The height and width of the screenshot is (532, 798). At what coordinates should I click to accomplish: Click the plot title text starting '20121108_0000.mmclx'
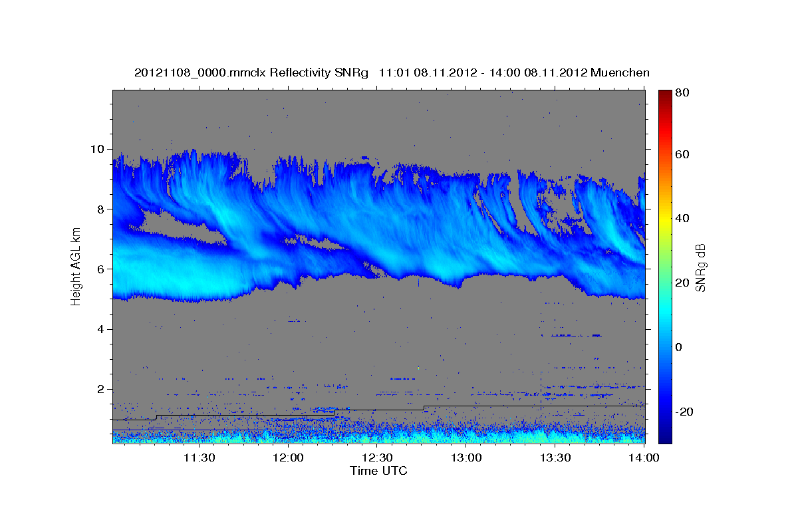pyautogui.click(x=392, y=72)
